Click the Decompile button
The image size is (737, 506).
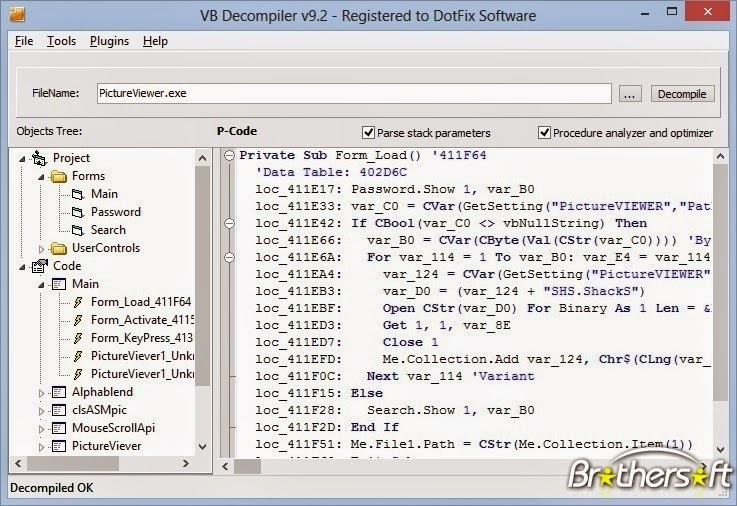tap(682, 94)
